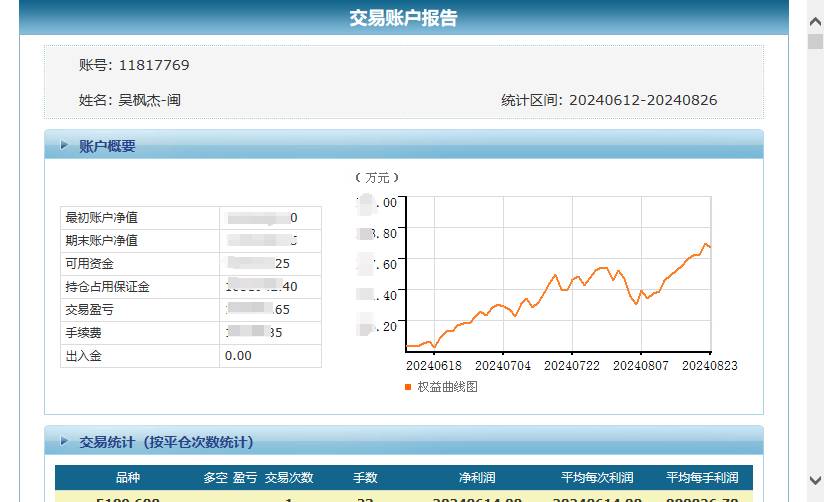The image size is (824, 502).
Task: Click the 出入金 value 0.00 cell
Action: click(238, 356)
